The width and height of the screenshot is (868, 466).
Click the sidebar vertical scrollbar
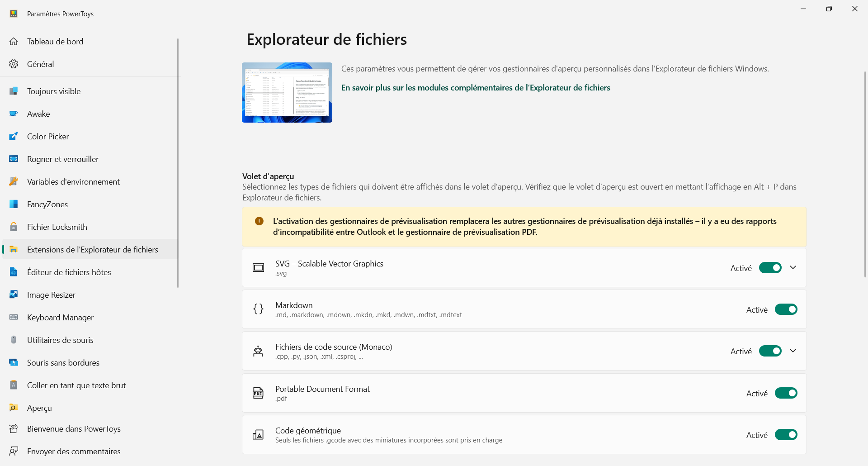point(178,163)
